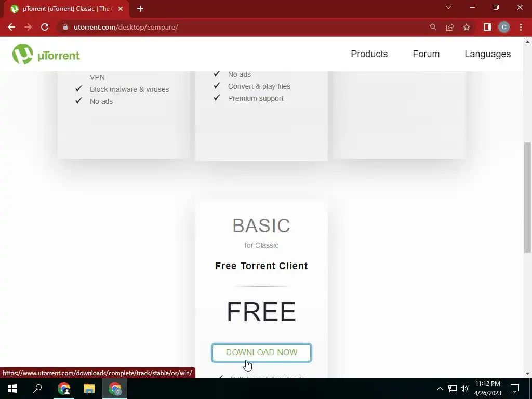Bookmark this page with the star
This screenshot has width=532, height=399.
[467, 27]
